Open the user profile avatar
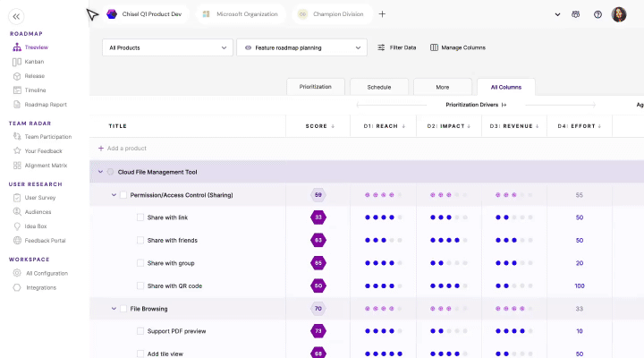The height and width of the screenshot is (358, 644). 619,14
